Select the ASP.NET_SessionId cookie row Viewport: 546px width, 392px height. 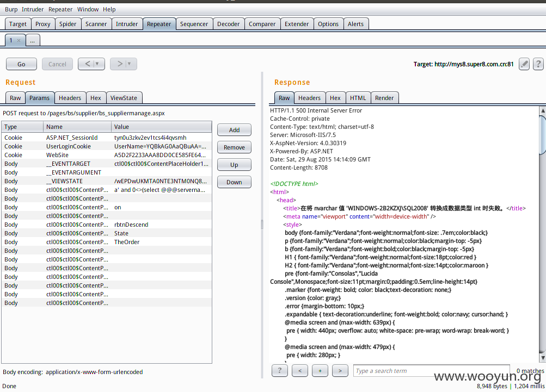click(107, 138)
